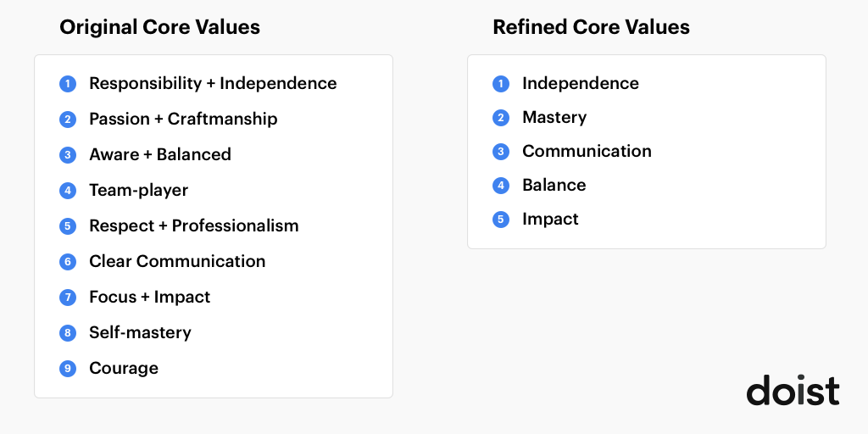The width and height of the screenshot is (868, 434).
Task: Click the blue number 1 badge beside Responsibility + Independence
Action: (68, 84)
